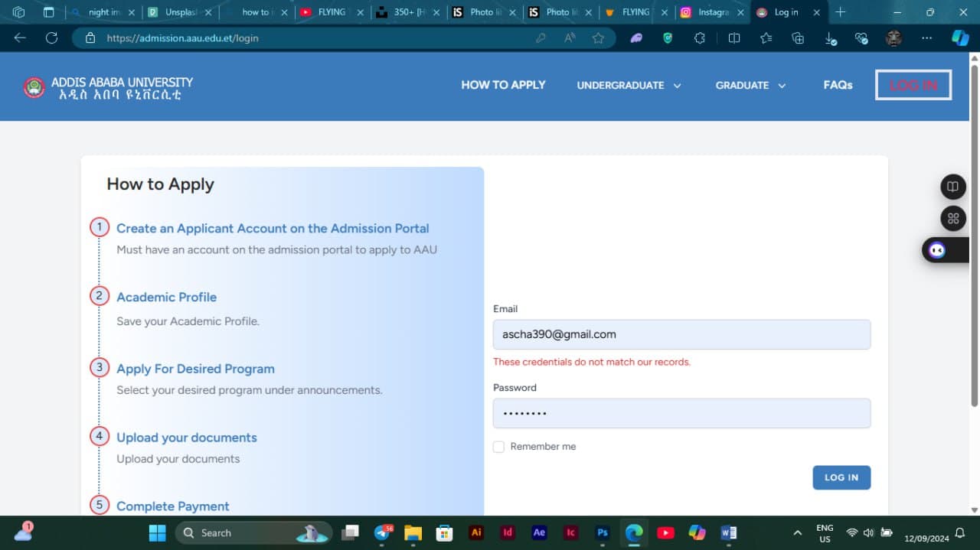
Task: Expand the UNDERGRADUATE dropdown menu
Action: click(629, 86)
